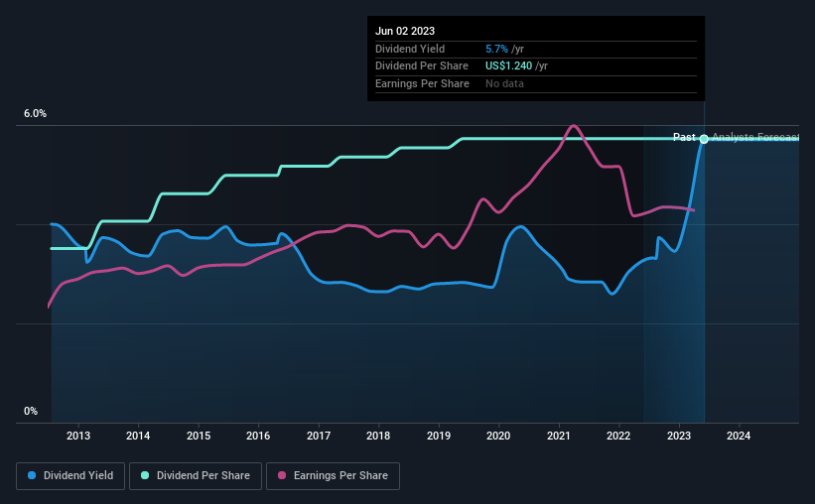Click the 2019 x-axis label

(x=439, y=436)
